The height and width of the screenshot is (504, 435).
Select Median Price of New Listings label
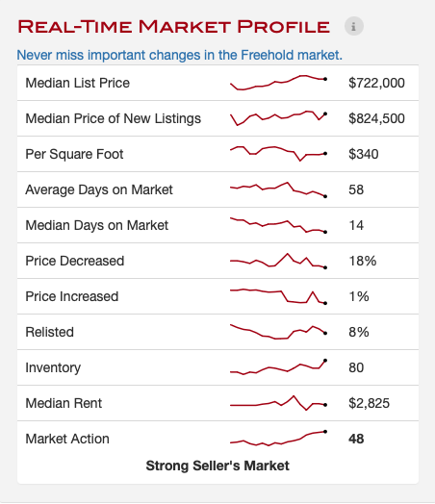[114, 118]
